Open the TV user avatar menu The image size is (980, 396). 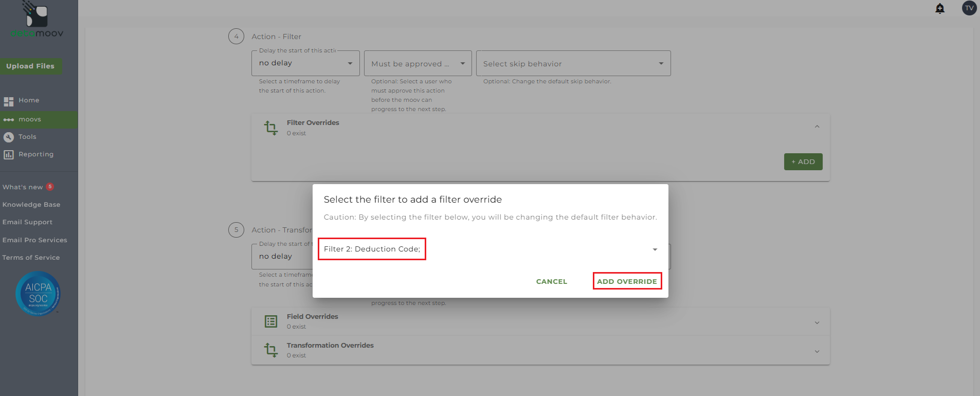click(x=969, y=8)
